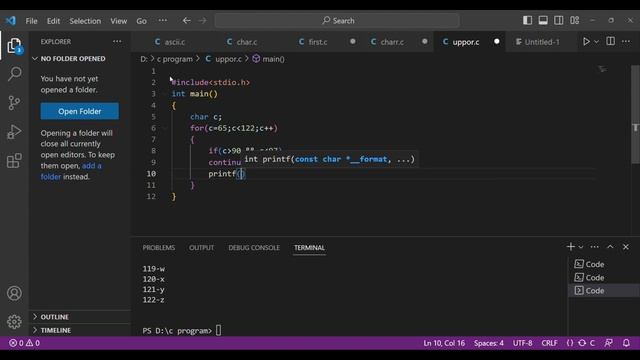Screen dimensions: 640x360
Task: Toggle the bottom panel layout icon
Action: point(543,20)
